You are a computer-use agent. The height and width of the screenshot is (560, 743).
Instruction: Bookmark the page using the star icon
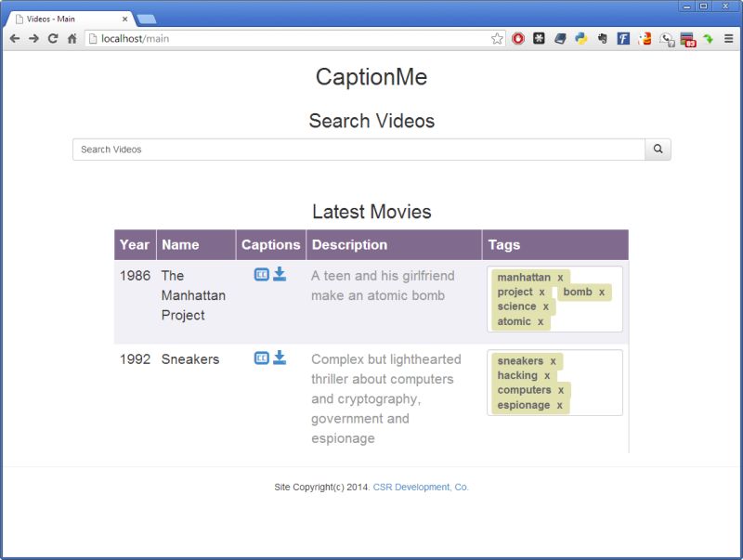coord(498,39)
